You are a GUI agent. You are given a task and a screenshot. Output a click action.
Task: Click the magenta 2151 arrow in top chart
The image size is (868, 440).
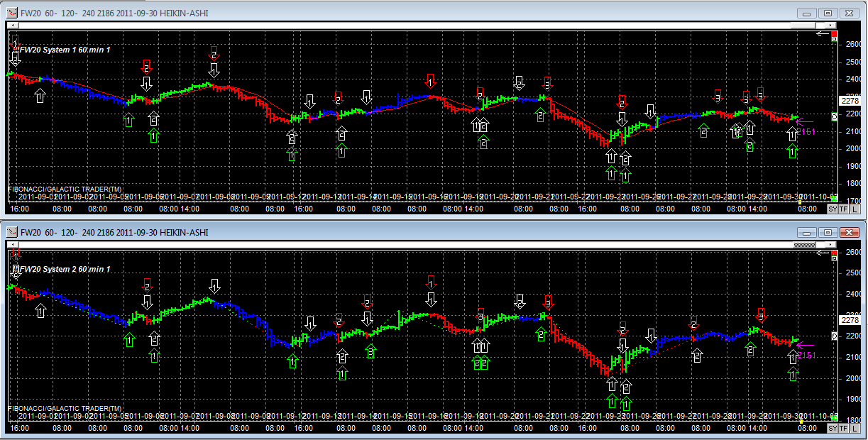[x=804, y=122]
